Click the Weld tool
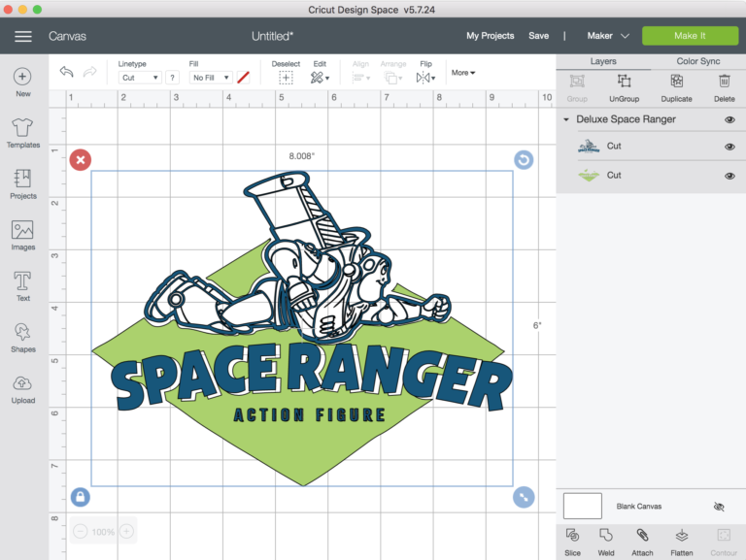Image resolution: width=746 pixels, height=560 pixels. [606, 542]
